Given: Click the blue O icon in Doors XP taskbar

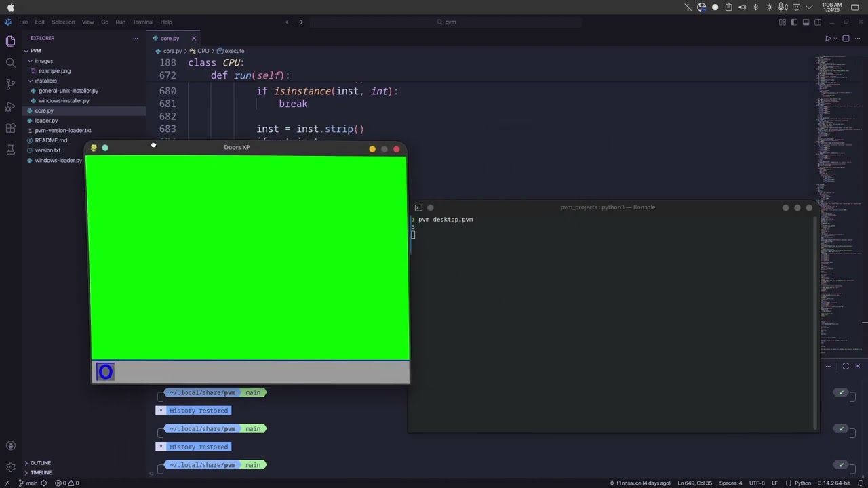Looking at the screenshot, I should tap(105, 371).
